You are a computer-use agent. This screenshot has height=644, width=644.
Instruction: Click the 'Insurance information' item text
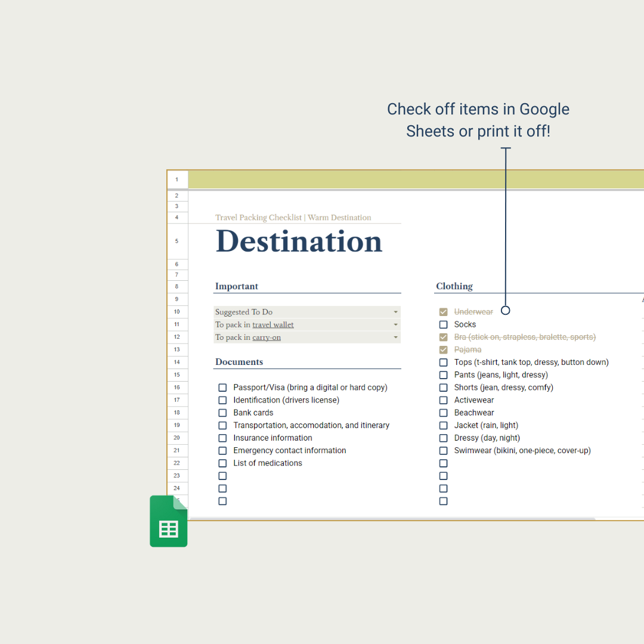[273, 438]
